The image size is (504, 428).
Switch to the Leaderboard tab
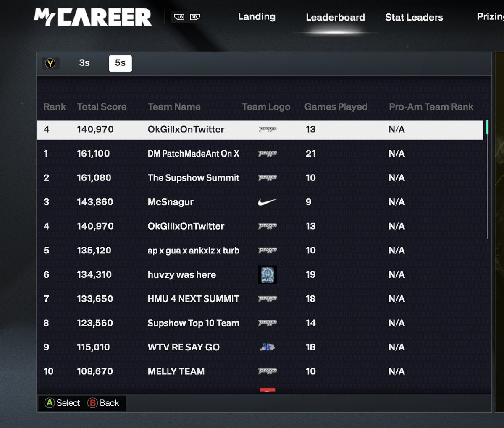click(x=335, y=17)
